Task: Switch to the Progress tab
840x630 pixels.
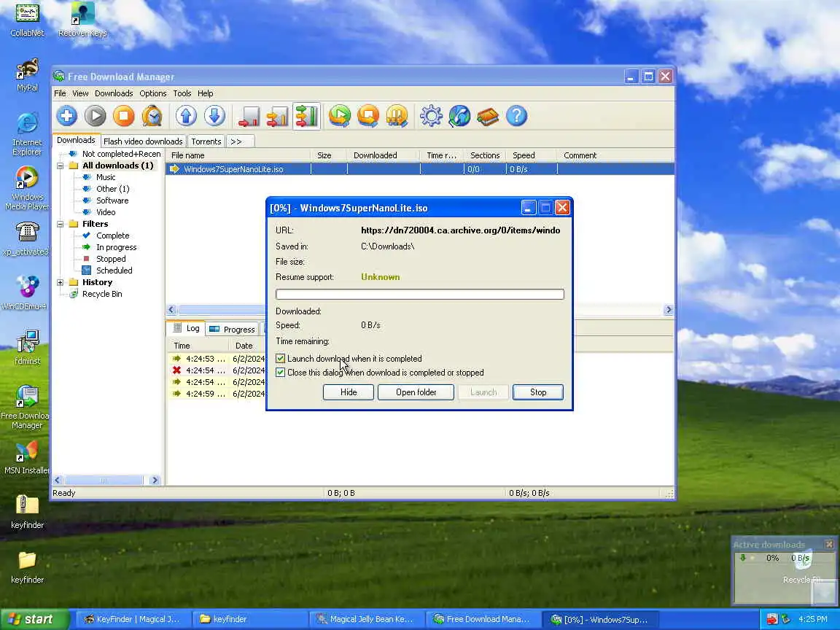Action: pos(233,330)
